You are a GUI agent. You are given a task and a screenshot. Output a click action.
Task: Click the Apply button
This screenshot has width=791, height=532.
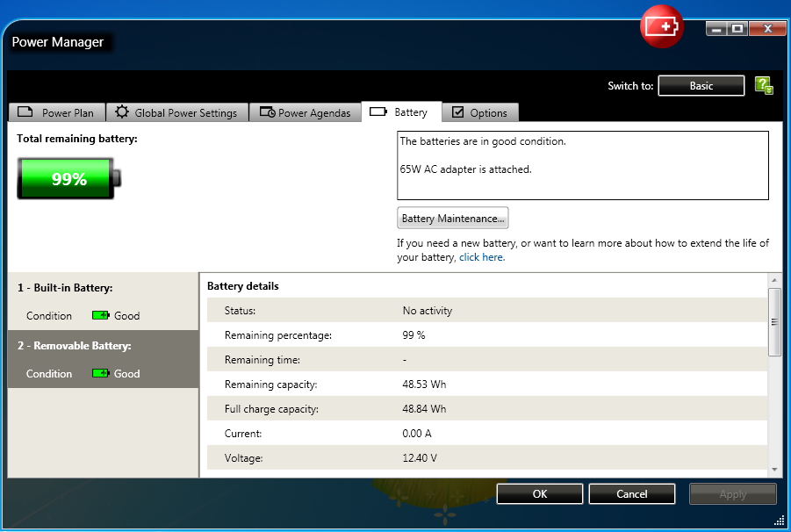(x=732, y=494)
